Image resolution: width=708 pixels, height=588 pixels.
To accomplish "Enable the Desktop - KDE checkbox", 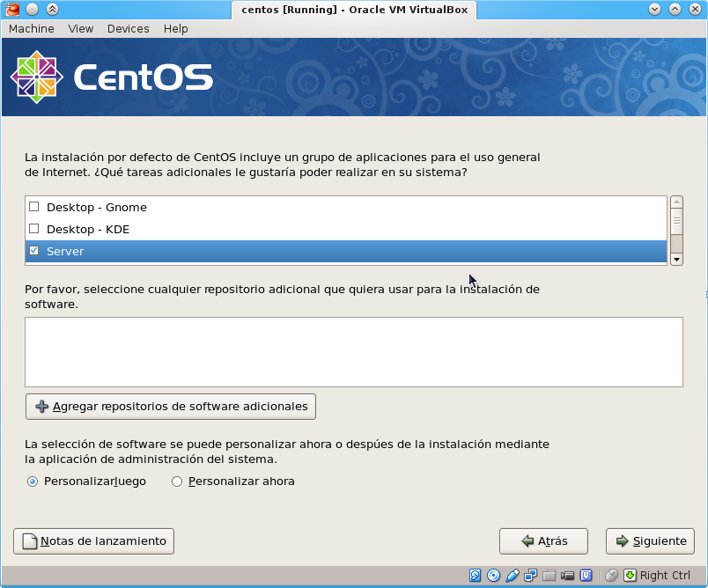I will (x=33, y=229).
